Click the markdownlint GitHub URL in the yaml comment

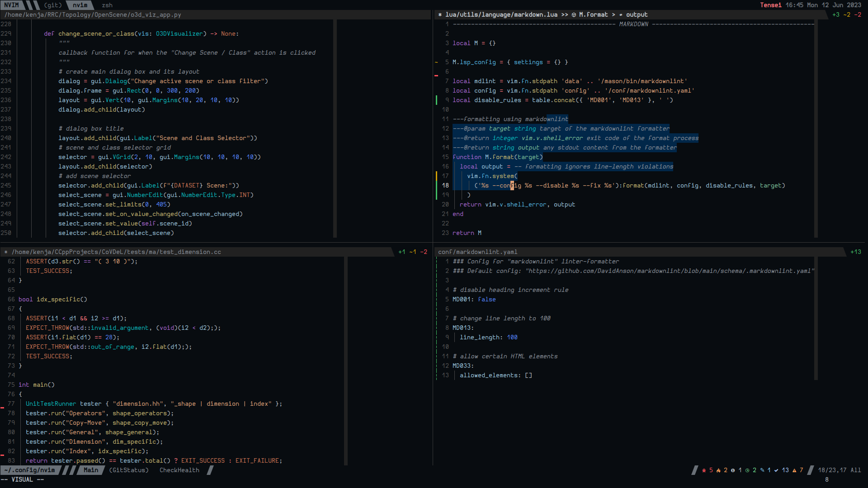click(669, 271)
